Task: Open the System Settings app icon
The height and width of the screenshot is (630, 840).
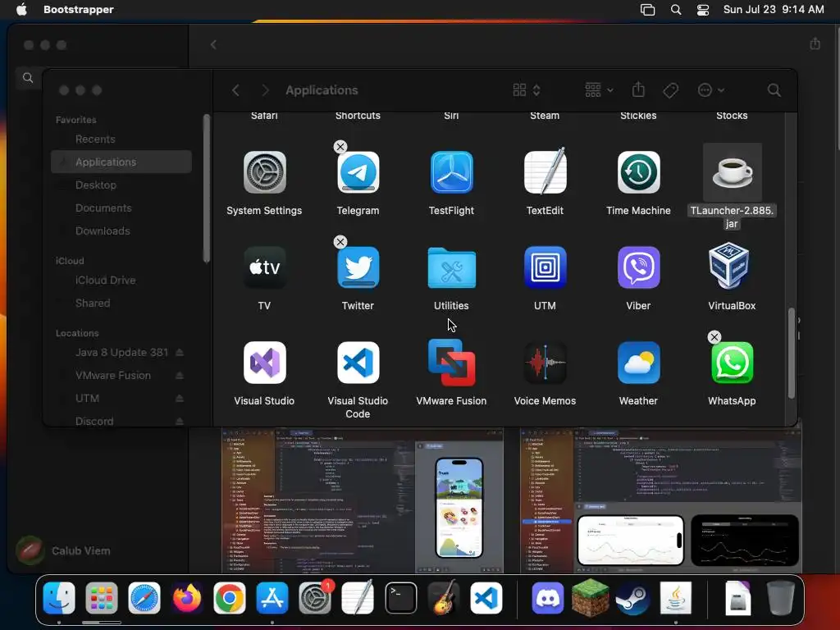Action: (265, 172)
